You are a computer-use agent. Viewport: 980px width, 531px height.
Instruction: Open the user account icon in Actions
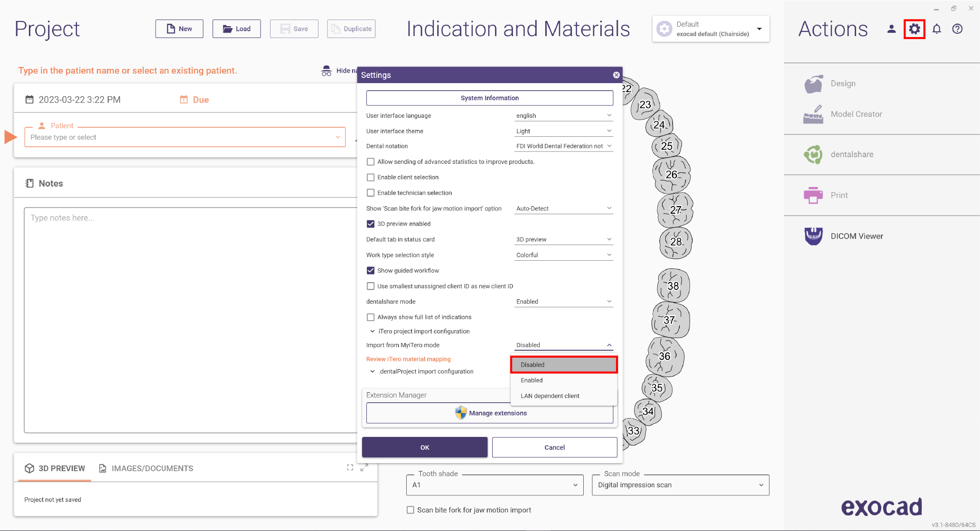[x=891, y=29]
